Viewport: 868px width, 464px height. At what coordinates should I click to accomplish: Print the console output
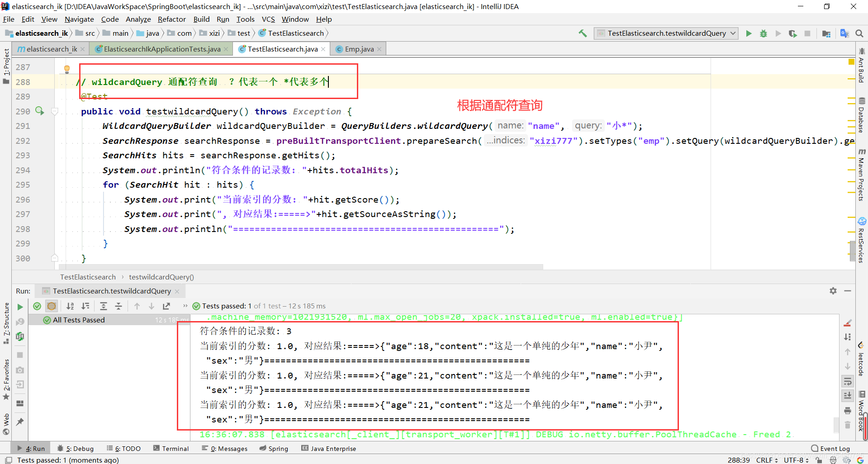tap(848, 411)
